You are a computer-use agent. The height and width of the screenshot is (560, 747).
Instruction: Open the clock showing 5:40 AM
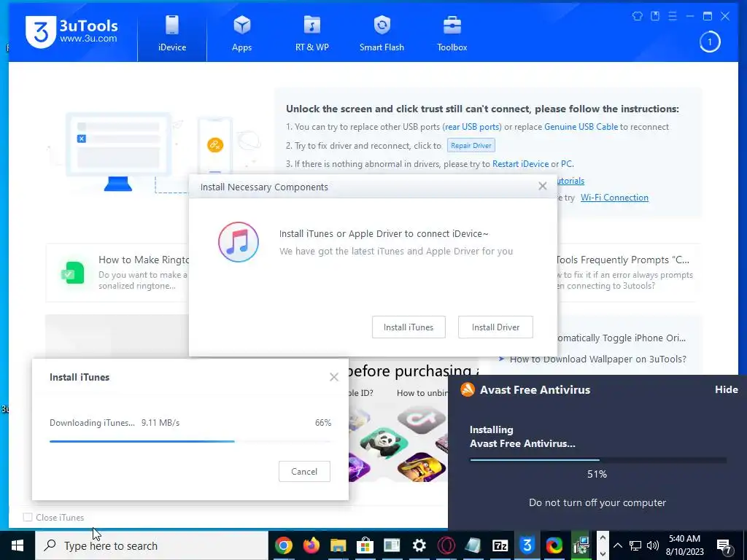pos(684,545)
